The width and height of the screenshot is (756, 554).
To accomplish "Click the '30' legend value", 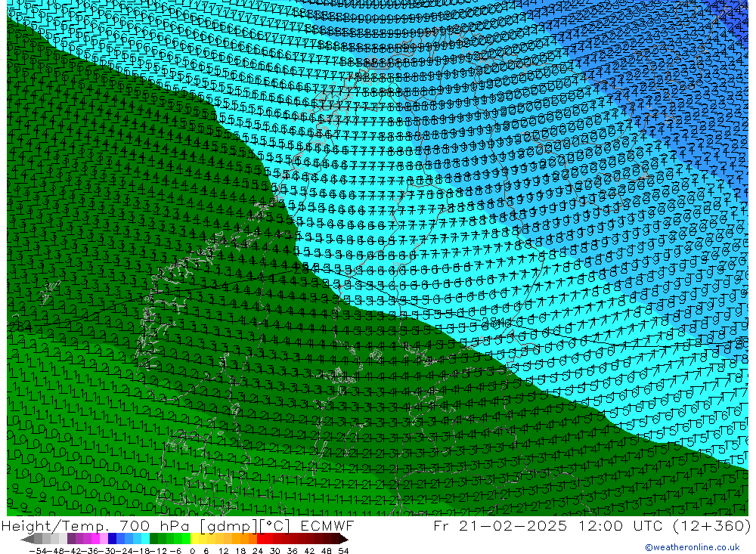I will pos(275,551).
